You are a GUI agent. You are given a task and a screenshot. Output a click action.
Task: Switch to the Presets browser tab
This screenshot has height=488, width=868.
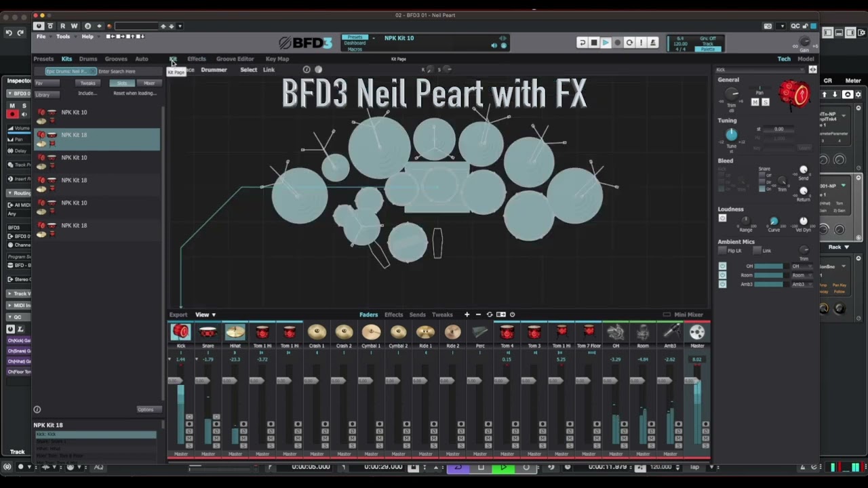43,59
